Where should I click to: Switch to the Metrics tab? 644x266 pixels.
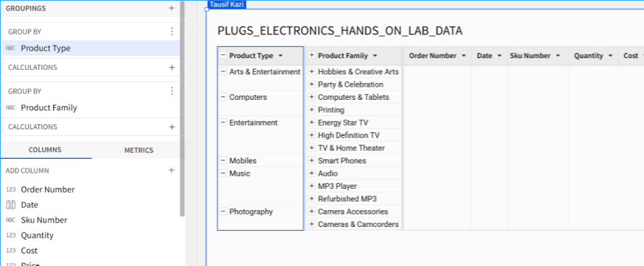point(139,150)
